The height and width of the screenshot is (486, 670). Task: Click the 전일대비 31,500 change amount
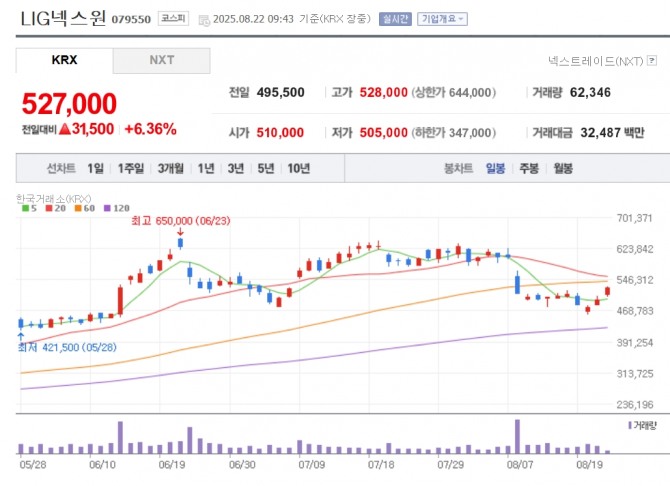68,129
